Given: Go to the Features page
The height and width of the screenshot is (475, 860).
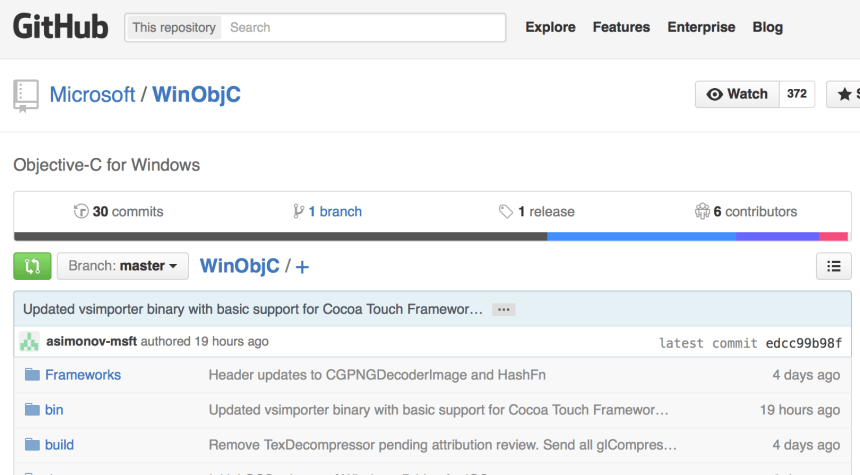Looking at the screenshot, I should [x=621, y=27].
